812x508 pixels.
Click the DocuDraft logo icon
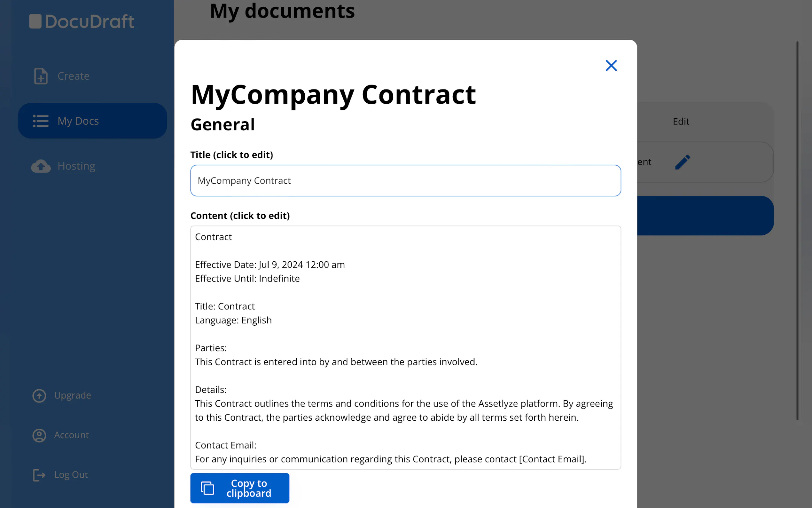(x=35, y=21)
